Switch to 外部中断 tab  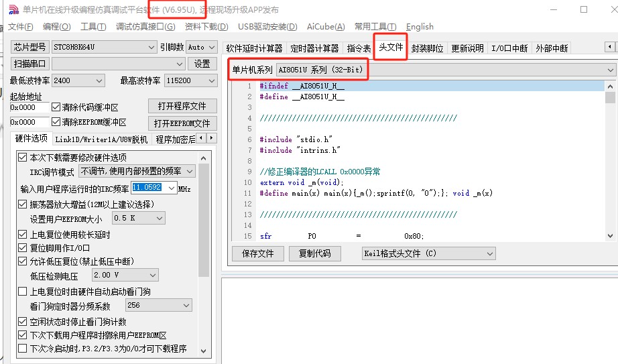coord(552,48)
